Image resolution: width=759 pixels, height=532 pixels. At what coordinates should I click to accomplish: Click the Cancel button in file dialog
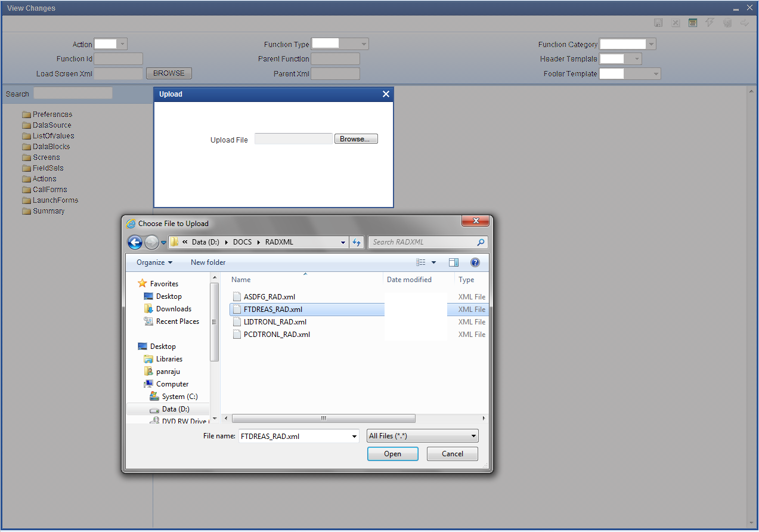453,454
